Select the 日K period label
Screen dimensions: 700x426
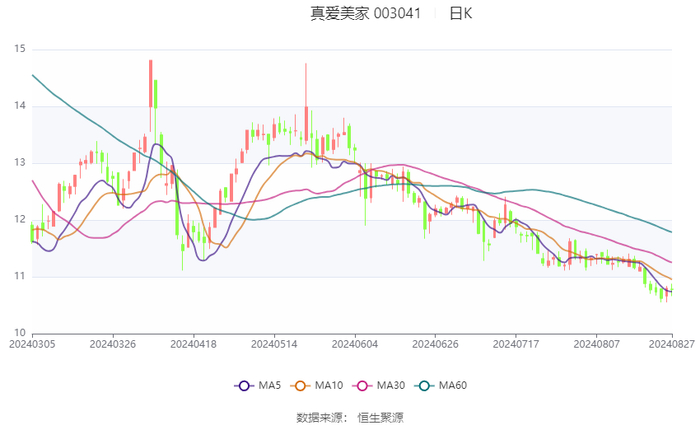click(460, 13)
